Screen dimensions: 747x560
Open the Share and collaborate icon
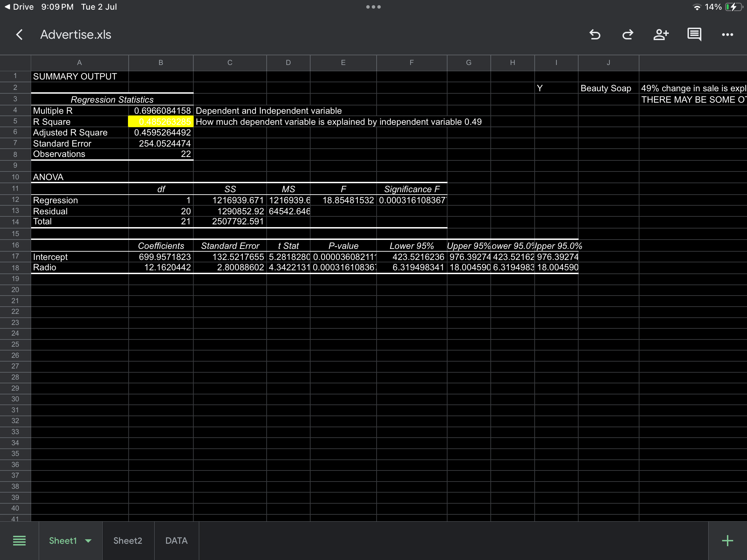click(x=661, y=34)
